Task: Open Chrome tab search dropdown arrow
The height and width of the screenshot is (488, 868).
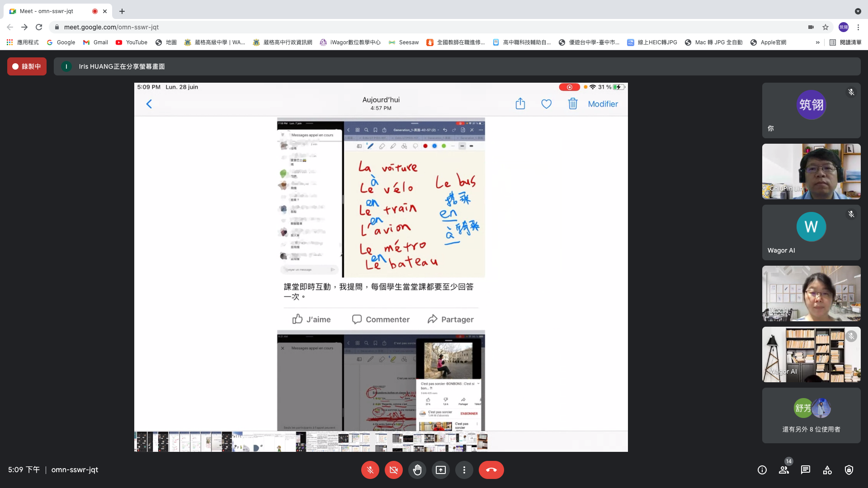Action: (x=858, y=11)
